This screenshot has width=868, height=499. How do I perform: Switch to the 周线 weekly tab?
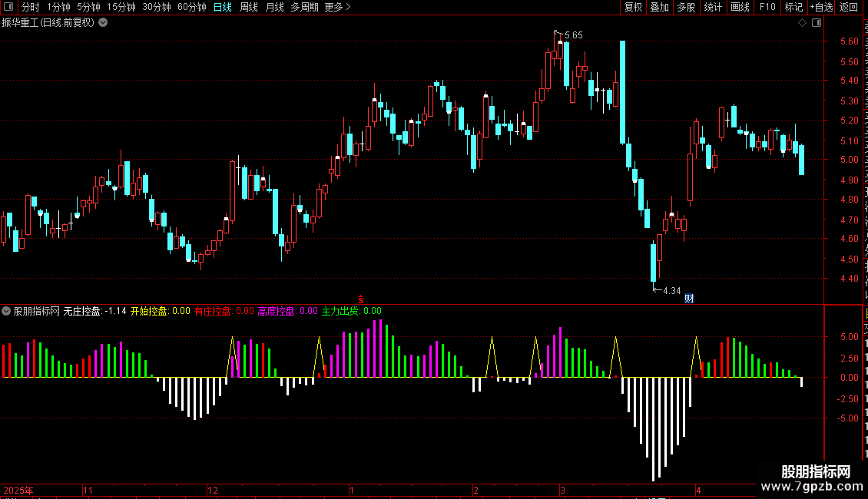(249, 7)
